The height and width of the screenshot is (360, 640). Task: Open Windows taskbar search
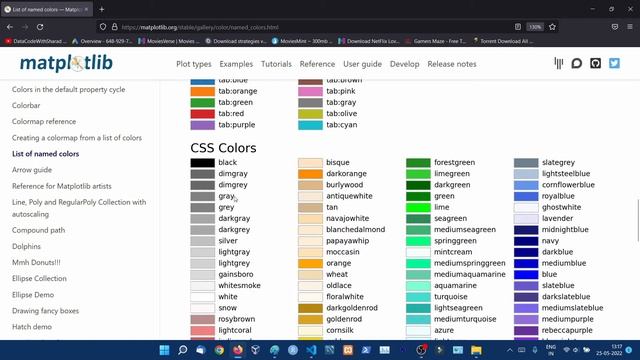182,350
